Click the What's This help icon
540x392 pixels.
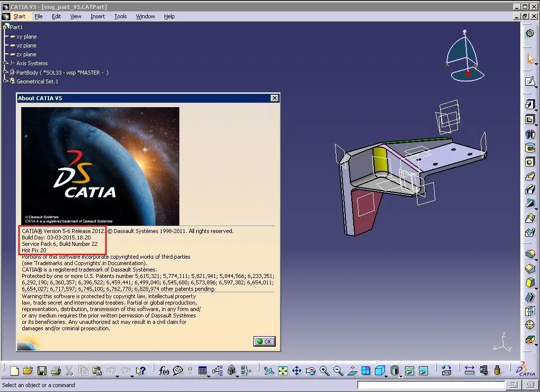[x=140, y=371]
